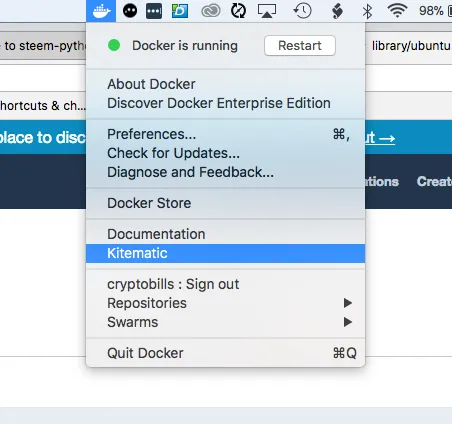The width and height of the screenshot is (452, 424).
Task: Click the green-blue D app icon
Action: (x=180, y=11)
